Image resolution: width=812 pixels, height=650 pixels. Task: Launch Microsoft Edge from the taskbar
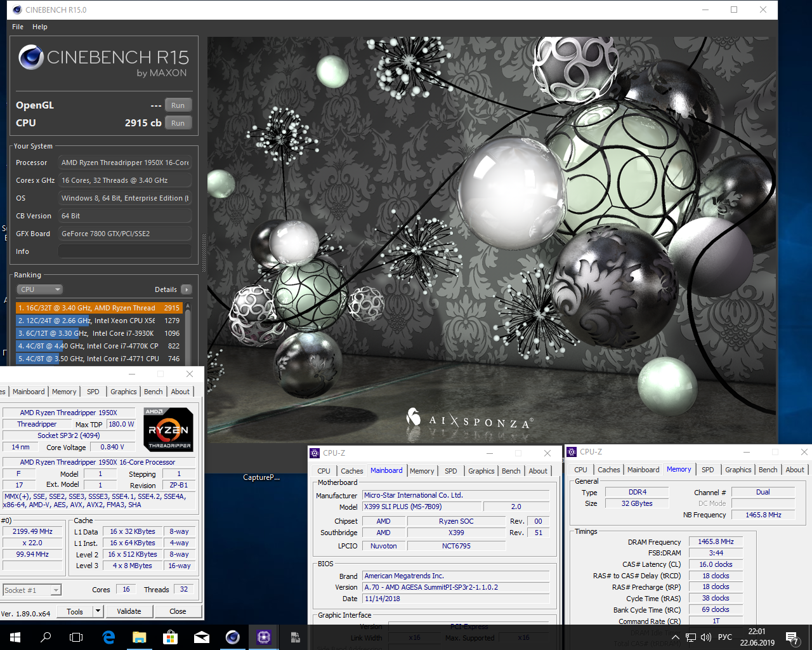click(x=108, y=637)
